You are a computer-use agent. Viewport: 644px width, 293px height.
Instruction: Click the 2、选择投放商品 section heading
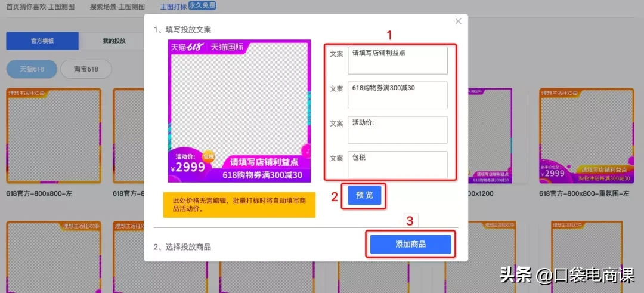(x=182, y=247)
